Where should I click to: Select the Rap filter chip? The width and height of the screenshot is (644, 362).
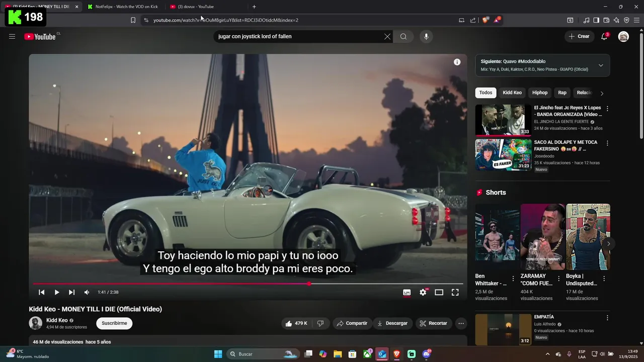(x=562, y=93)
